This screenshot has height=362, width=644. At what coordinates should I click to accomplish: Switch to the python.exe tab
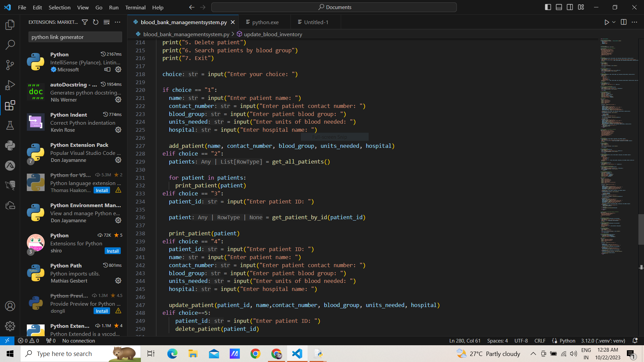(265, 22)
